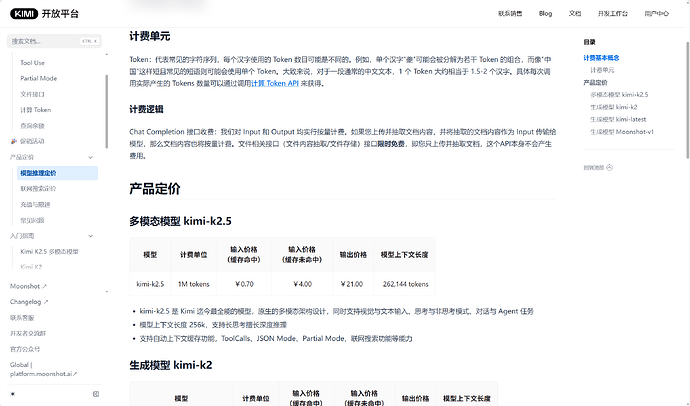Click the page's vertical scrollbar thumb
Screen dimensions: 690x406
(688, 100)
